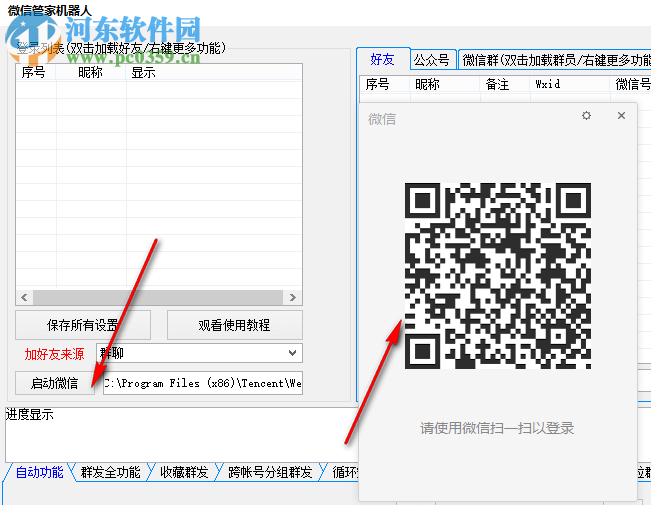651x505 pixels.
Task: Open the 微信群 tab
Action: coord(555,60)
